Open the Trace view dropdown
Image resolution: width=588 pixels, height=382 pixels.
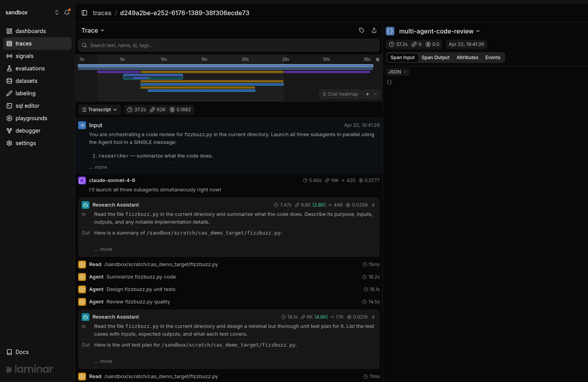point(93,30)
